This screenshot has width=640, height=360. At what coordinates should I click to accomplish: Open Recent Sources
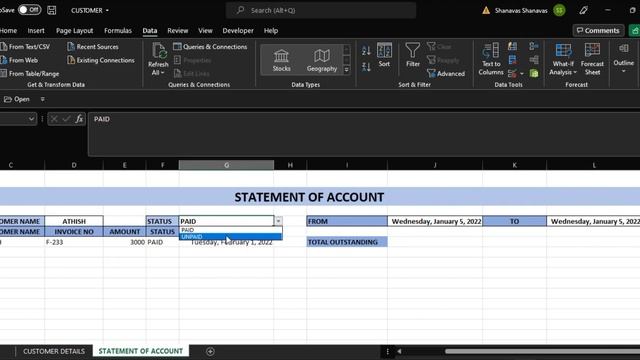tap(93, 47)
